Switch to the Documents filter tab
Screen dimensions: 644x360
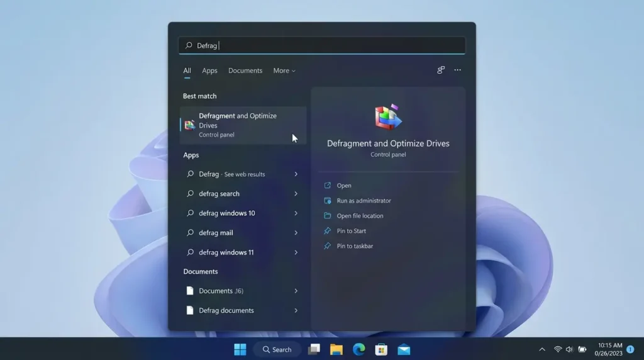click(x=245, y=70)
